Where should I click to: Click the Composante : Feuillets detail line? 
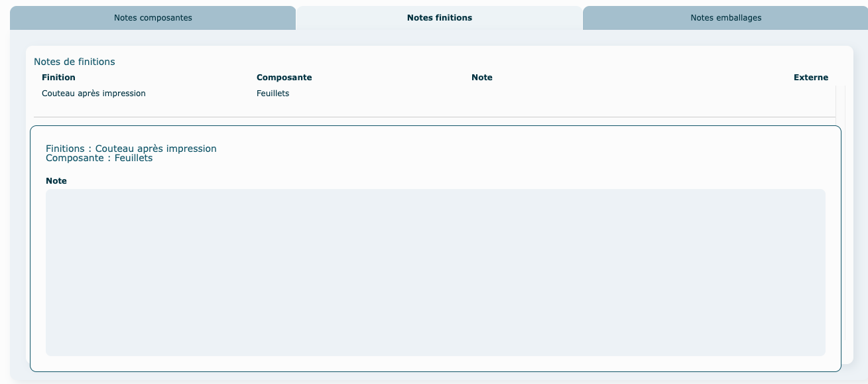tap(99, 159)
